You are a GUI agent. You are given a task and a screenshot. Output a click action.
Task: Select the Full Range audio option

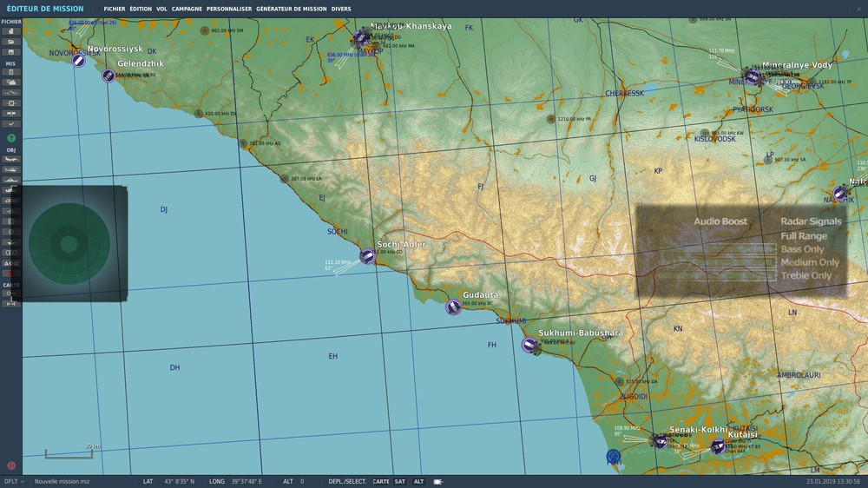(804, 236)
